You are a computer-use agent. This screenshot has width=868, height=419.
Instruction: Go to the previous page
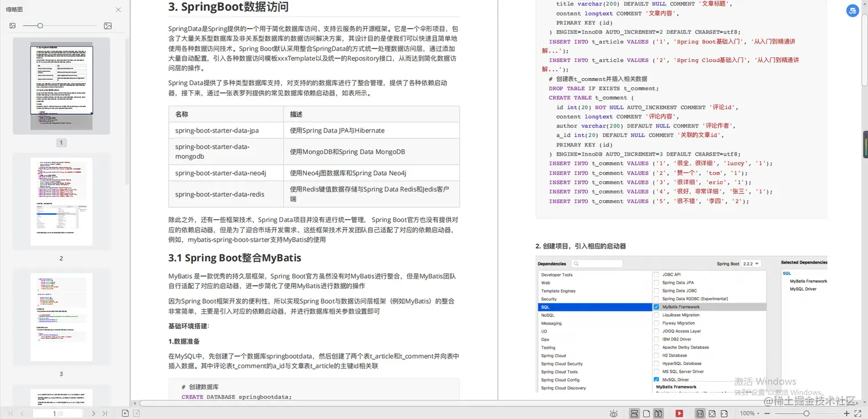click(x=22, y=413)
